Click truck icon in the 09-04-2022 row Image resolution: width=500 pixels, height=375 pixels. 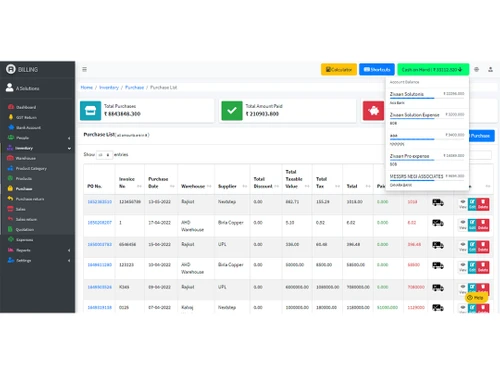coord(438,288)
